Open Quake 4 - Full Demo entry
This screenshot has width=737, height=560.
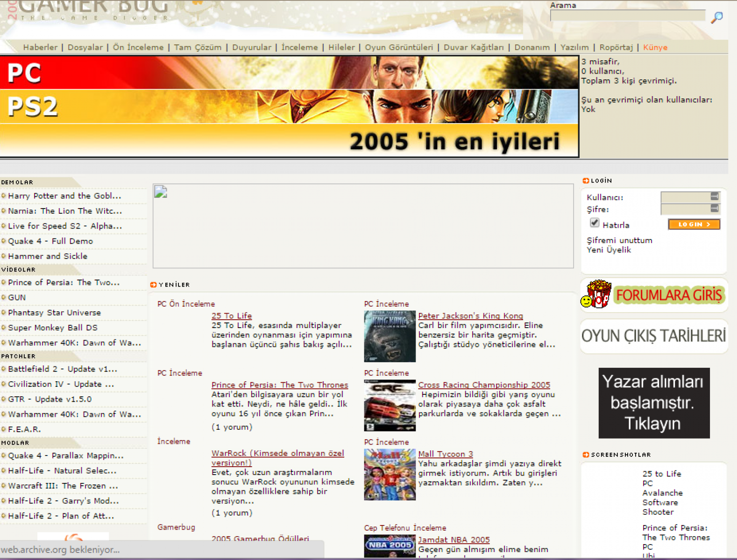click(x=50, y=241)
